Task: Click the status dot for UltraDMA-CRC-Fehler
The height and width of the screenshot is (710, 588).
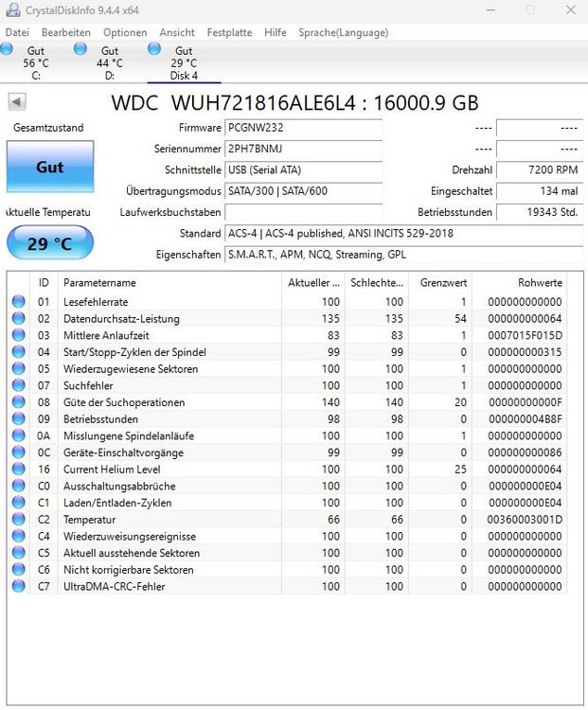Action: tap(19, 586)
